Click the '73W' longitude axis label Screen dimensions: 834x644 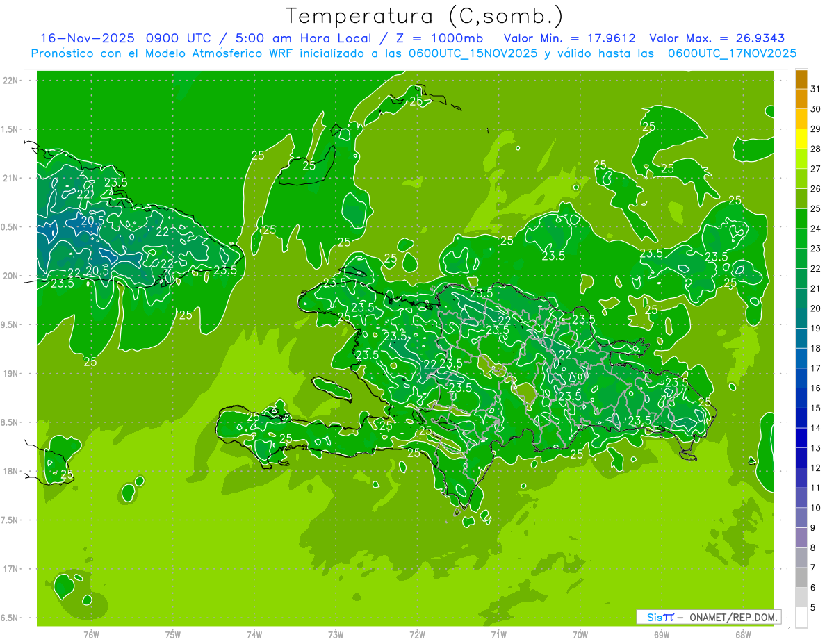(336, 635)
